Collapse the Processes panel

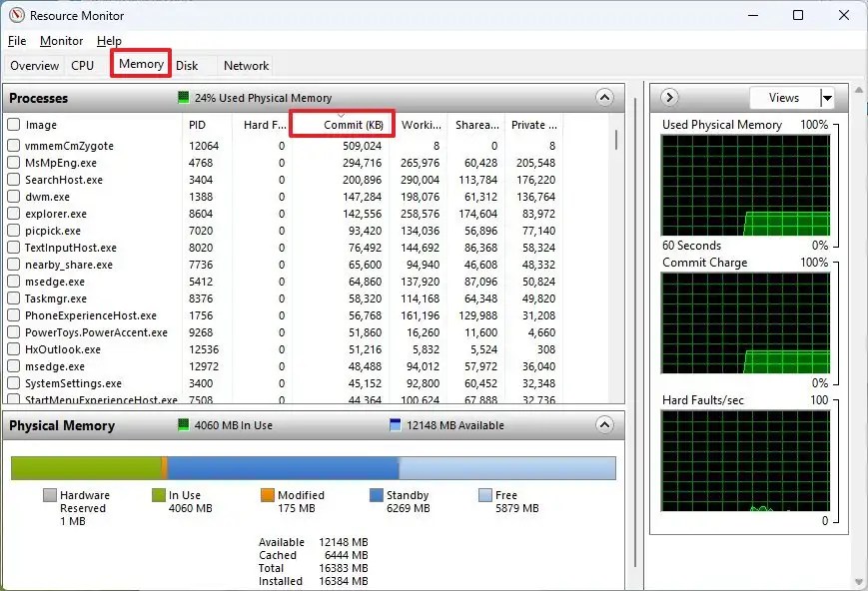pos(604,98)
